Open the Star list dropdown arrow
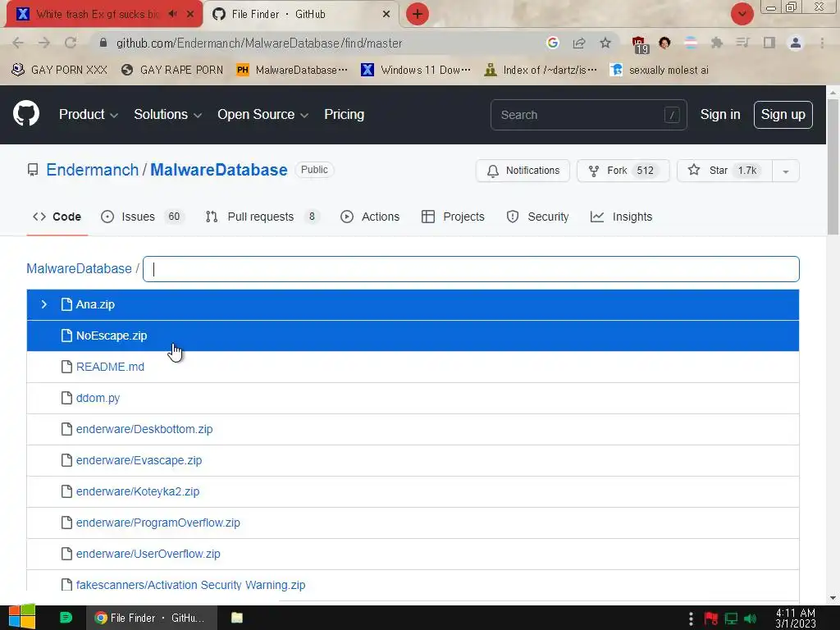The image size is (840, 630). 786,171
